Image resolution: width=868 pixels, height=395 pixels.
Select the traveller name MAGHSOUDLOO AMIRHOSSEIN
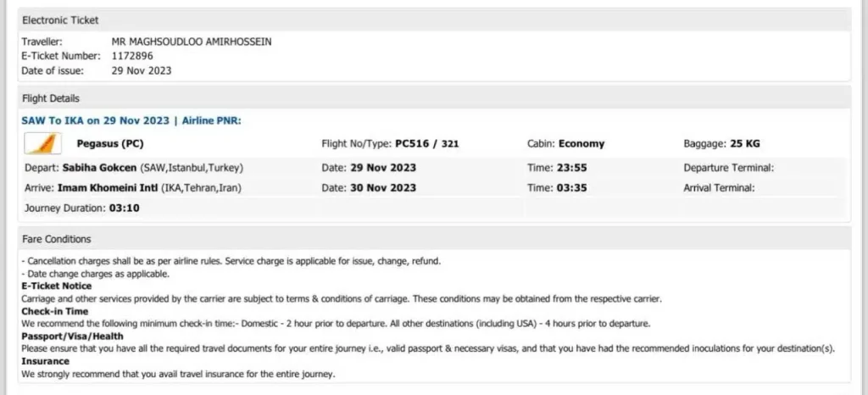point(192,42)
